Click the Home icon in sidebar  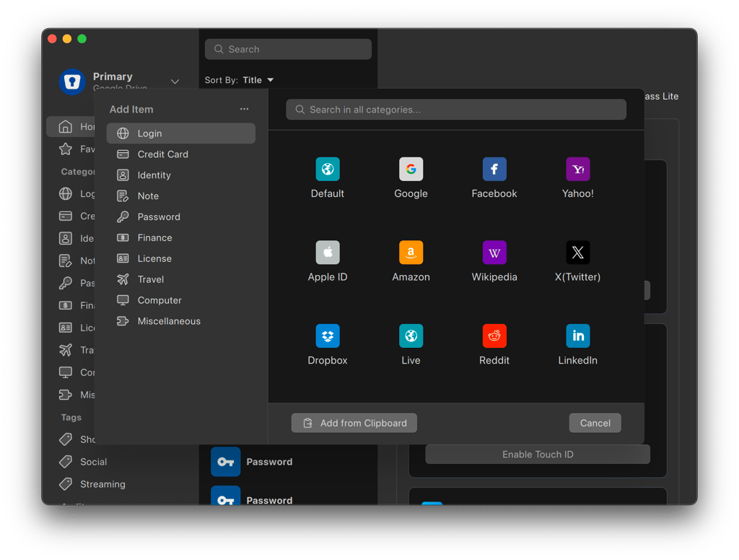(66, 126)
